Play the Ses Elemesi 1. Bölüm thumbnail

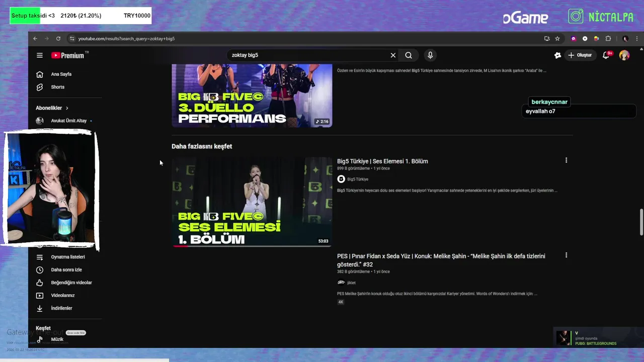click(252, 202)
